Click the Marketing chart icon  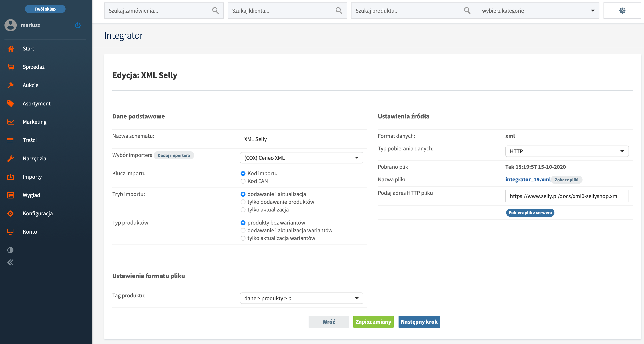(11, 122)
